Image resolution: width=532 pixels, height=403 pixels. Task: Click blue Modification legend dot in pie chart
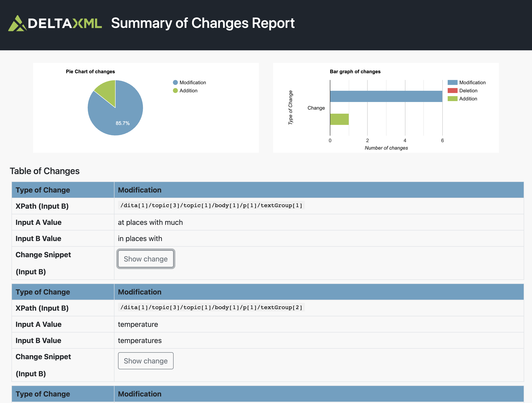point(175,82)
